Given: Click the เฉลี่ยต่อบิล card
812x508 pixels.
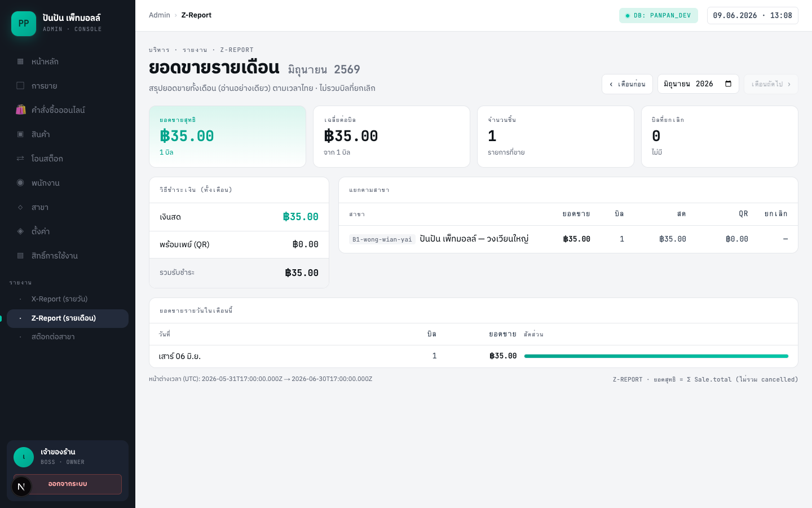Looking at the screenshot, I should pos(391,137).
